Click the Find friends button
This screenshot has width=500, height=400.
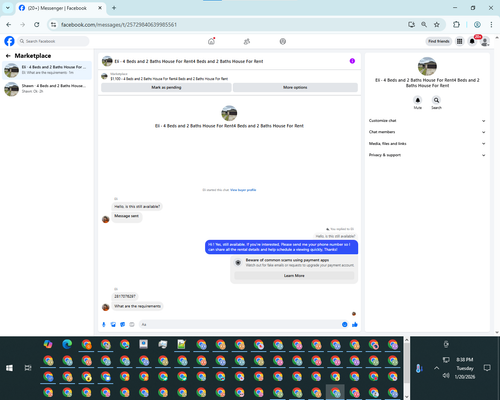tap(439, 41)
